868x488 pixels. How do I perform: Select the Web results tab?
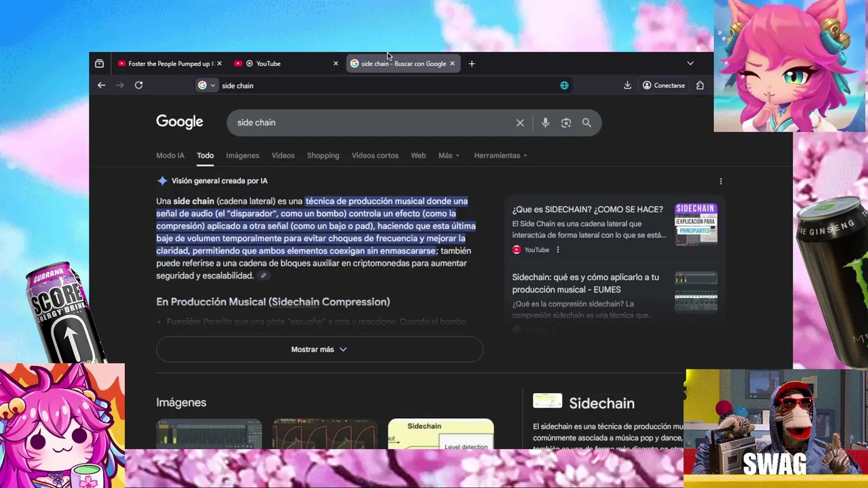418,155
